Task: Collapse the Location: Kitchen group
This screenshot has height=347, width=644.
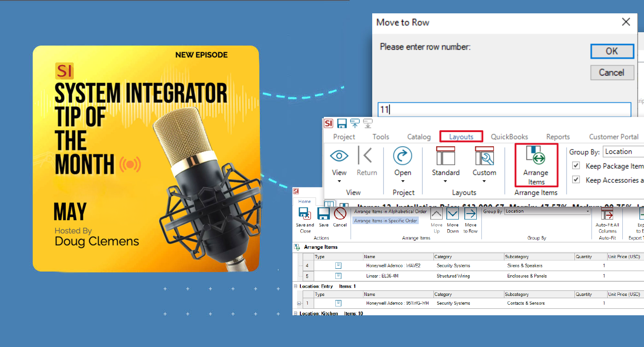Action: click(296, 313)
